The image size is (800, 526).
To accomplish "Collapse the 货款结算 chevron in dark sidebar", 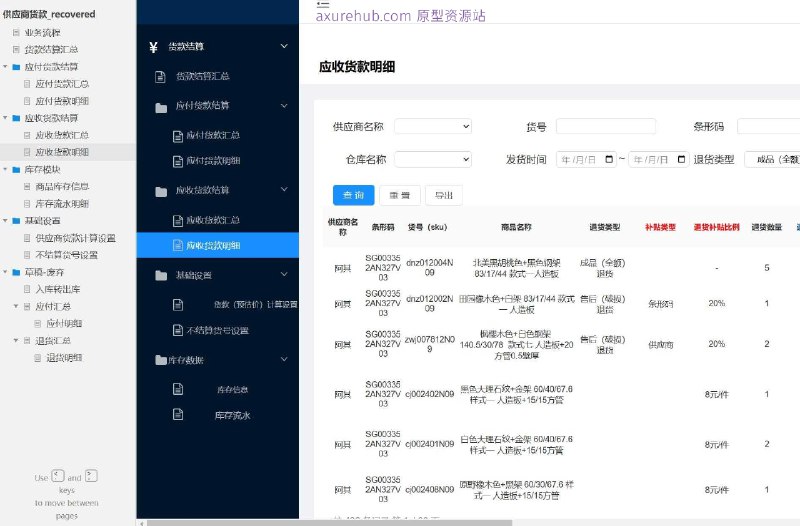I will click(284, 46).
